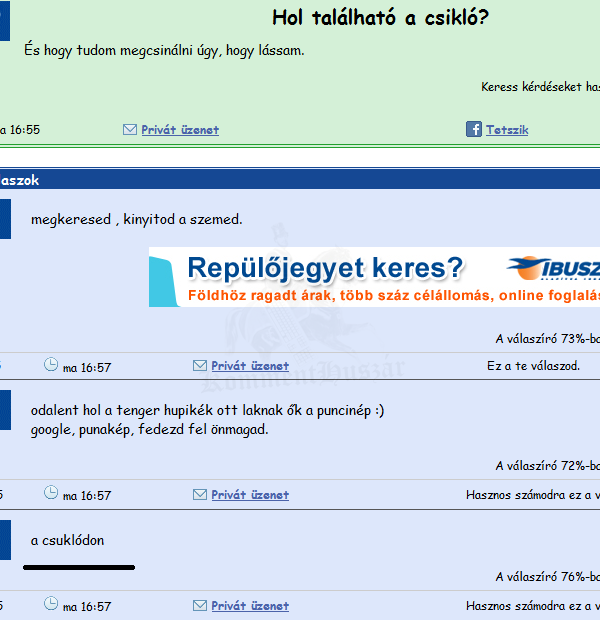Click envelope icon in the 76% answer row
The image size is (600, 620).
200,605
